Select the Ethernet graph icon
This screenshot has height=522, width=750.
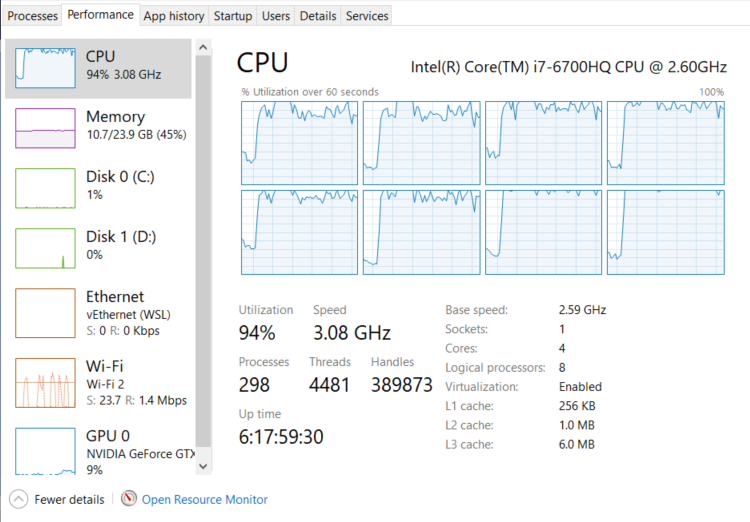click(46, 313)
